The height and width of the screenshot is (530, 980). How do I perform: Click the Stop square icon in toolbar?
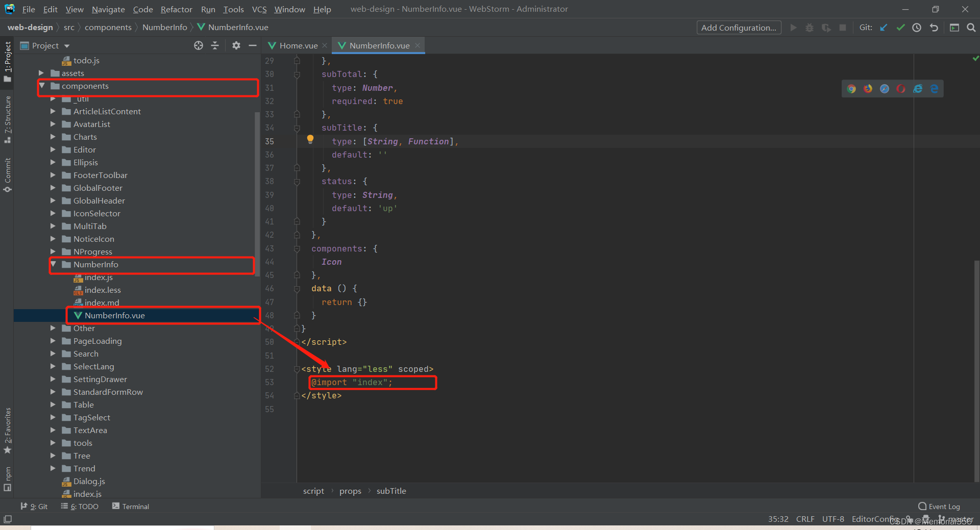click(x=843, y=28)
